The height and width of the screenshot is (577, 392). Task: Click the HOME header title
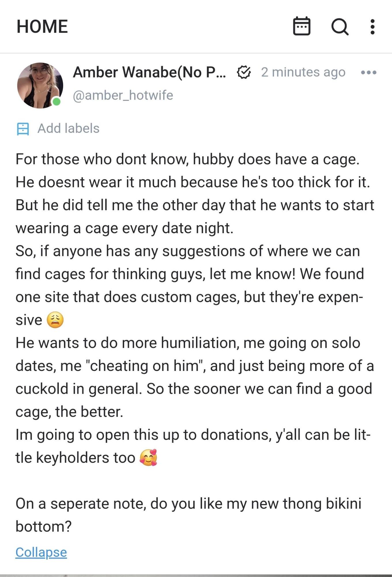click(x=42, y=27)
